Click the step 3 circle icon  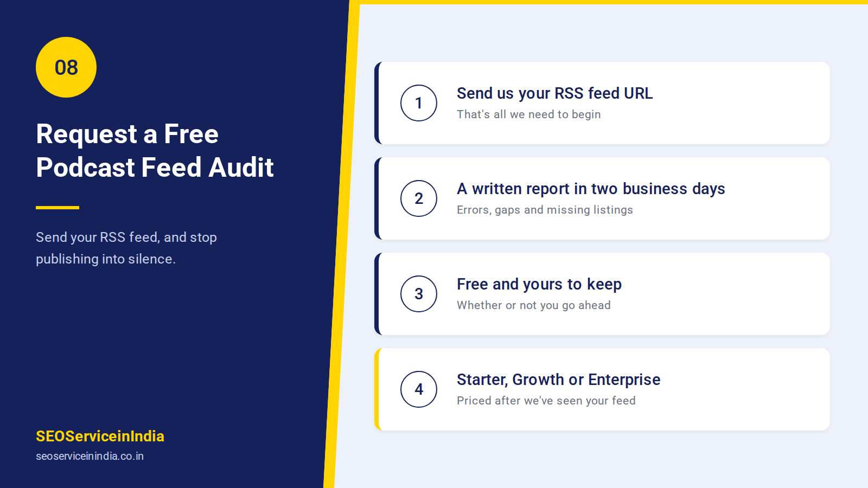419,294
